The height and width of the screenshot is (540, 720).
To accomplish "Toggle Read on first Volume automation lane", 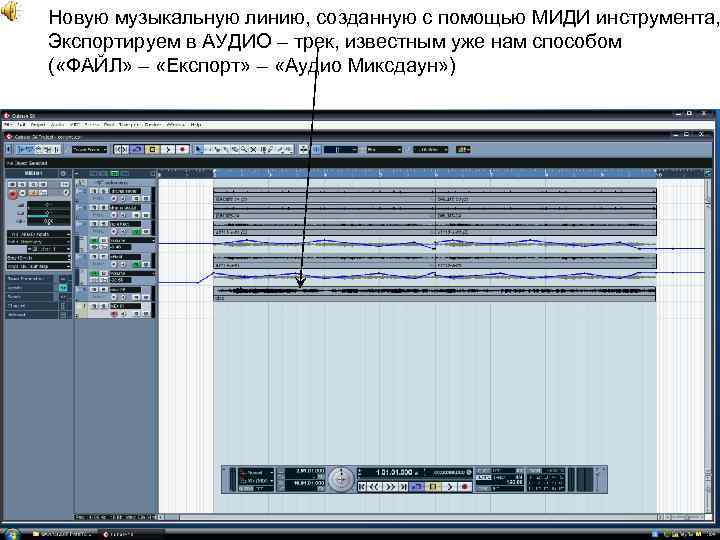I will (94, 240).
